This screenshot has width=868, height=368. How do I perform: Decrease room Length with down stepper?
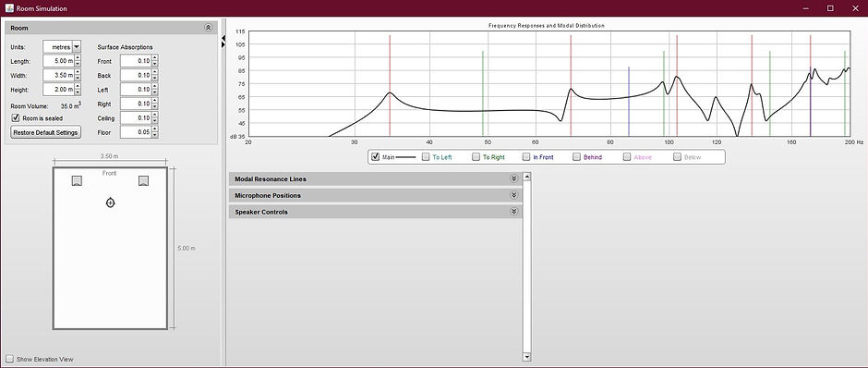77,65
